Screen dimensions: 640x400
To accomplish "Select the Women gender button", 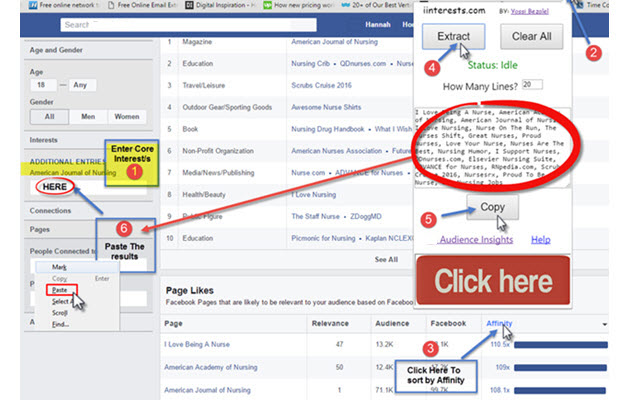I will (127, 117).
